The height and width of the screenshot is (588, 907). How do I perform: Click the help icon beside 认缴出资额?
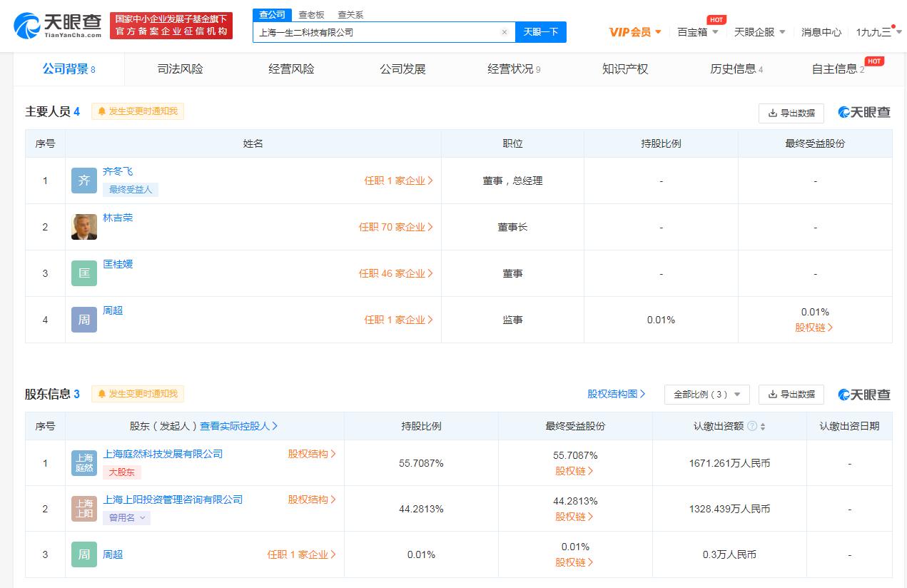click(752, 426)
